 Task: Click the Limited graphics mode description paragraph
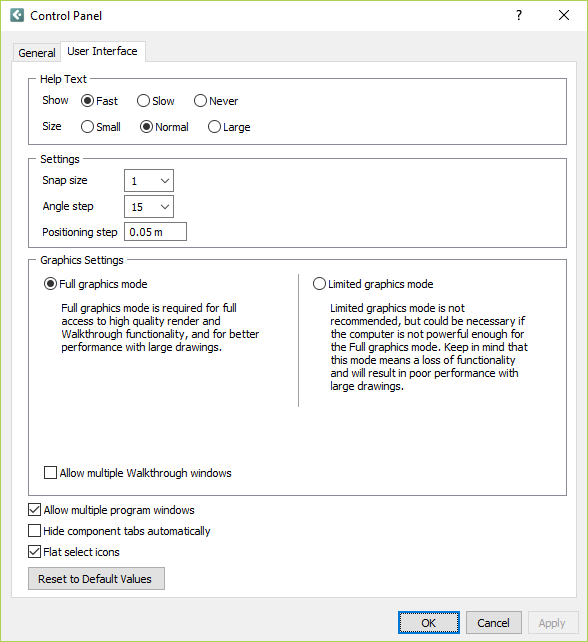tap(429, 347)
